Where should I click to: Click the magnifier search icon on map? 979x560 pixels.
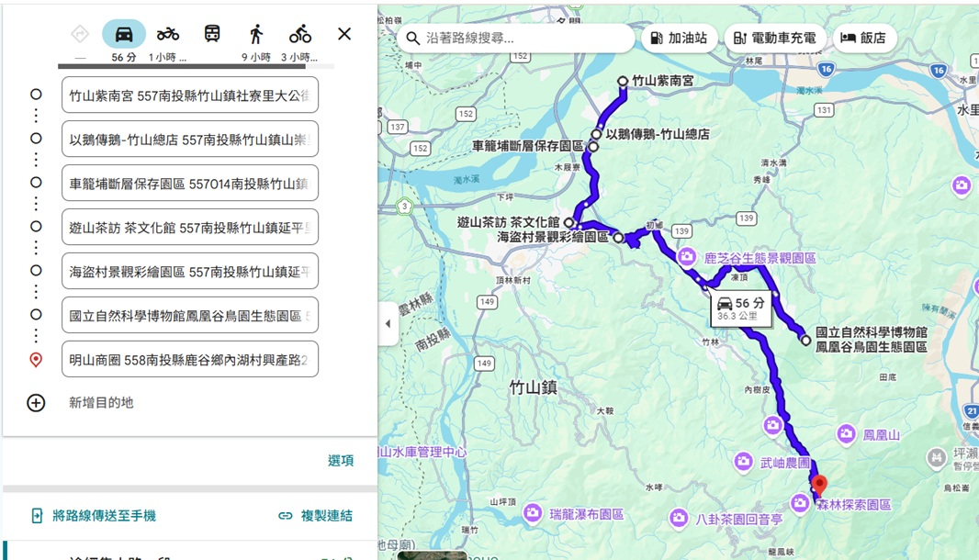point(412,38)
